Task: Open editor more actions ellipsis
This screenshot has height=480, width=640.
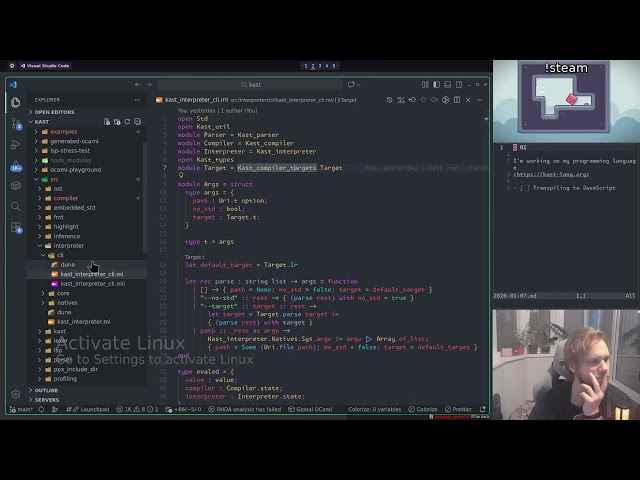Action: point(480,100)
